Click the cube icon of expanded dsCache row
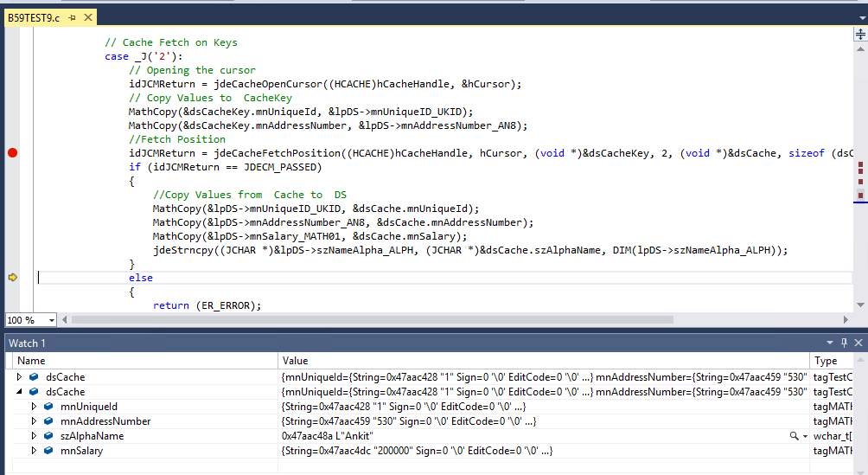The width and height of the screenshot is (868, 475). tap(34, 391)
